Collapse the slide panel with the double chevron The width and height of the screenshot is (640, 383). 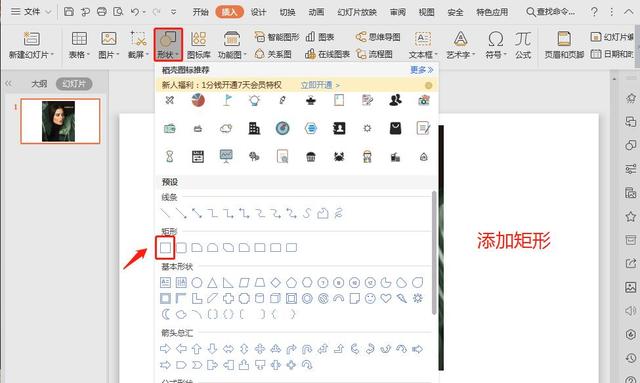pos(9,84)
